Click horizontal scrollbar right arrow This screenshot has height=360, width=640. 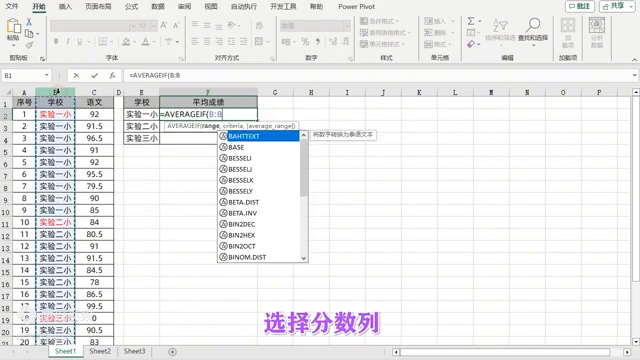pos(627,352)
